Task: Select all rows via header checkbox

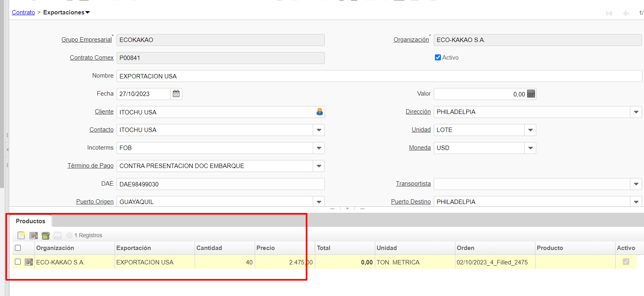Action: [x=18, y=248]
